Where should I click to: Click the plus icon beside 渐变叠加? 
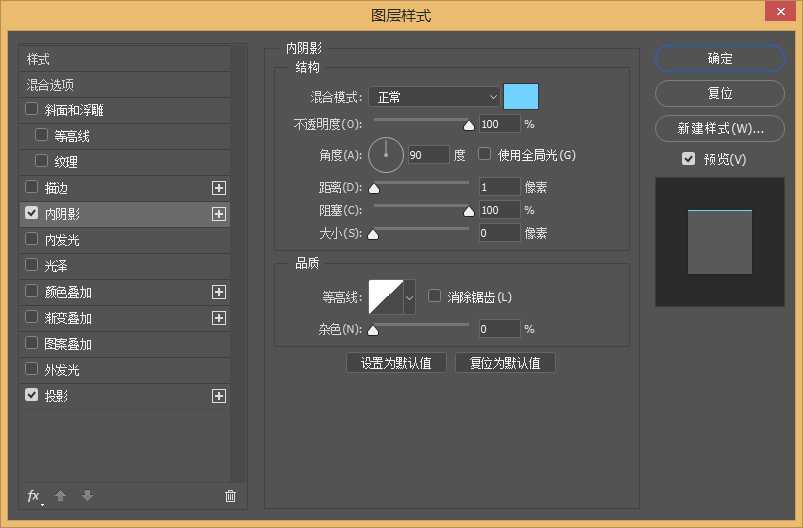(x=219, y=318)
